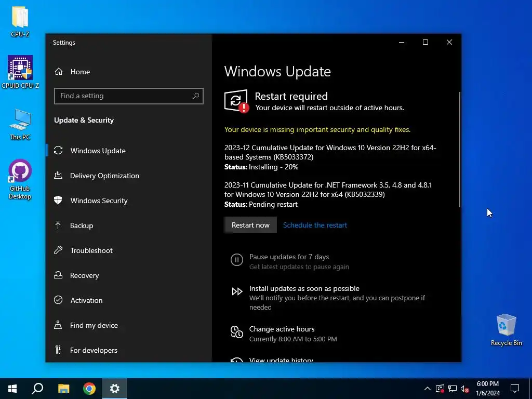
Task: Click the clock icon for Change active hours
Action: (237, 332)
